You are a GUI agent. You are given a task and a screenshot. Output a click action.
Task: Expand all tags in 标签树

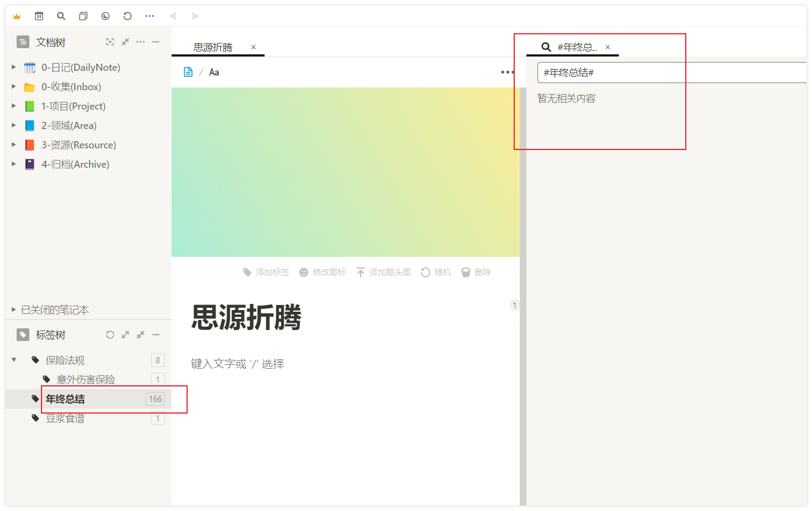126,334
